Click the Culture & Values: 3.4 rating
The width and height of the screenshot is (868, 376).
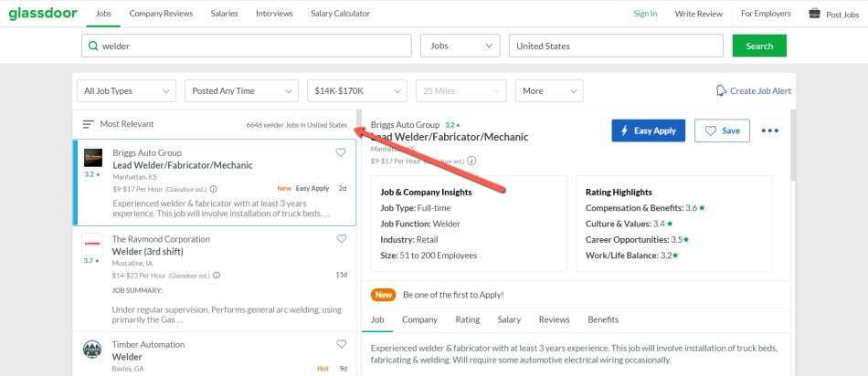630,224
